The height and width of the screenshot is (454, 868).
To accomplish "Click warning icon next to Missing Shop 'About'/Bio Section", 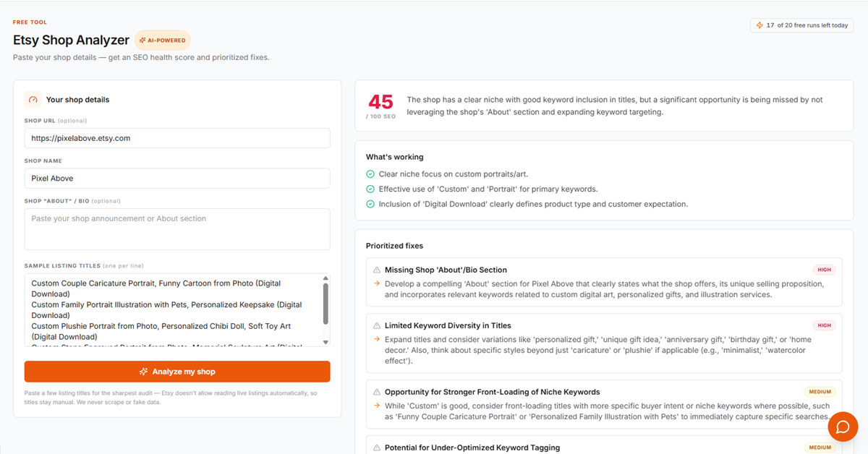I will click(376, 270).
